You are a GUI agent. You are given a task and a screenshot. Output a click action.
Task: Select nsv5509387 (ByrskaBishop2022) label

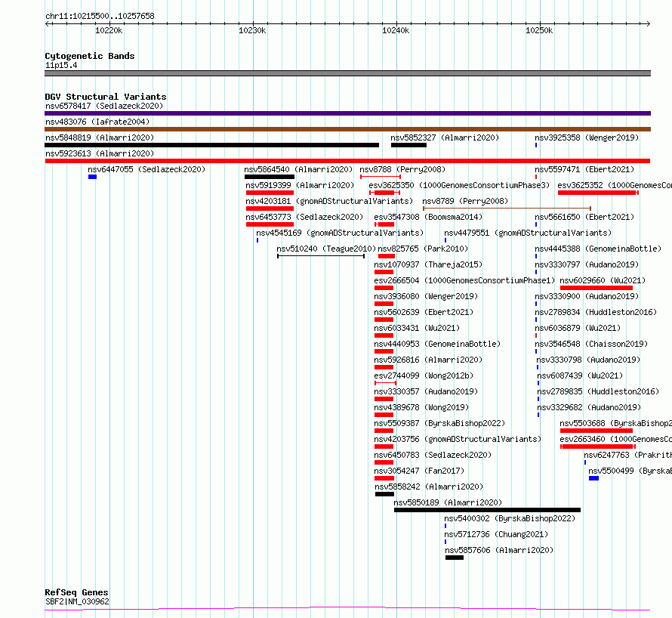439,423
